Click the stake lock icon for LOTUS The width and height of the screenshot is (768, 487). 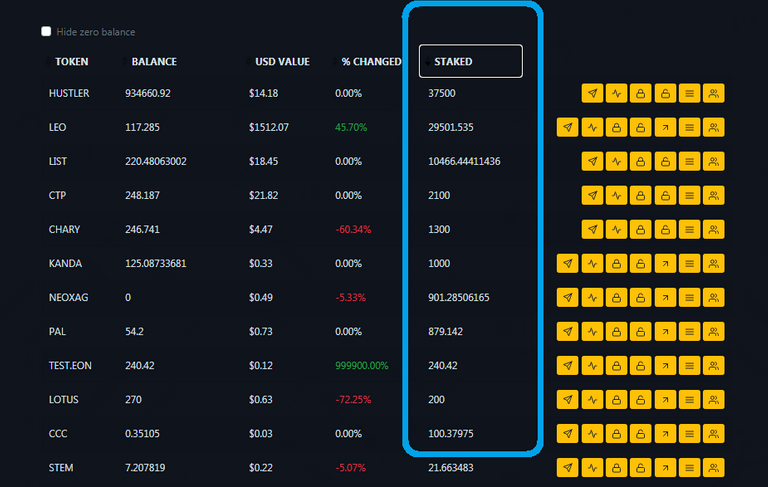(x=617, y=400)
